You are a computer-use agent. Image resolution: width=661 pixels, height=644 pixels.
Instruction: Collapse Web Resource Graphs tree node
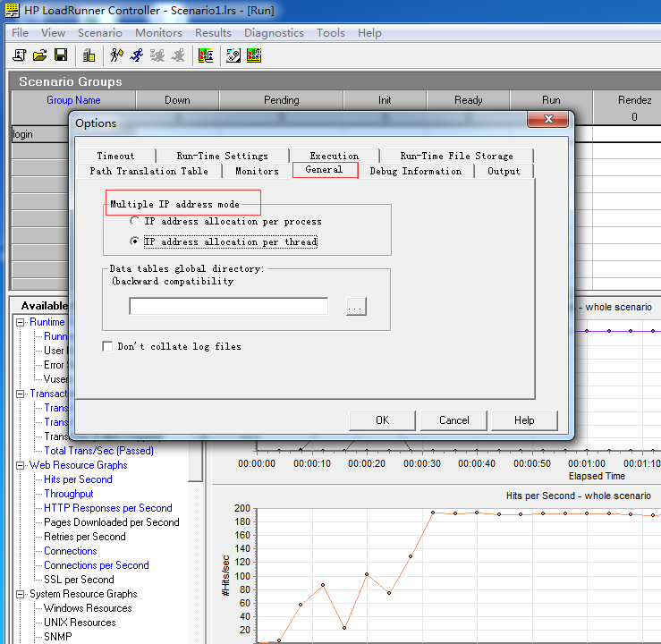tap(20, 466)
